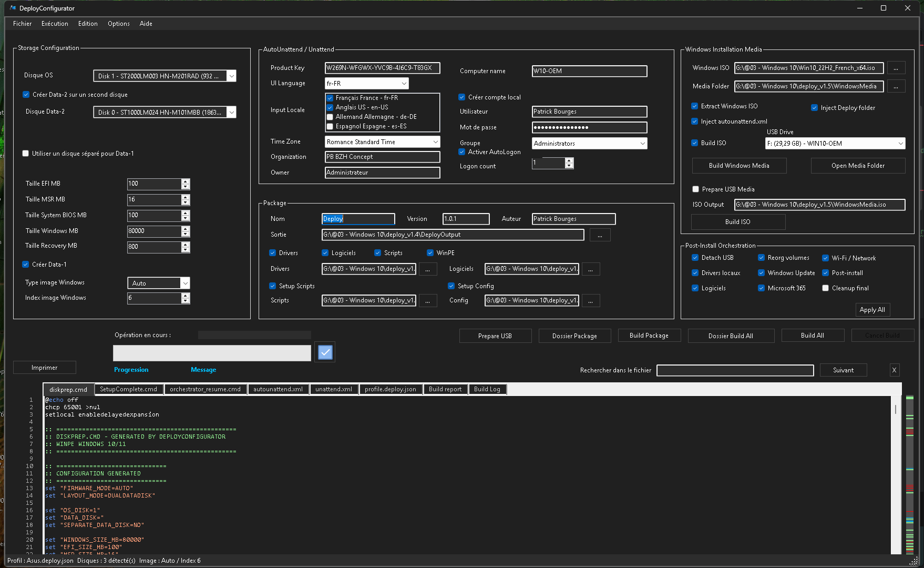The image size is (924, 568).
Task: Open the Exécution menu
Action: pos(55,24)
